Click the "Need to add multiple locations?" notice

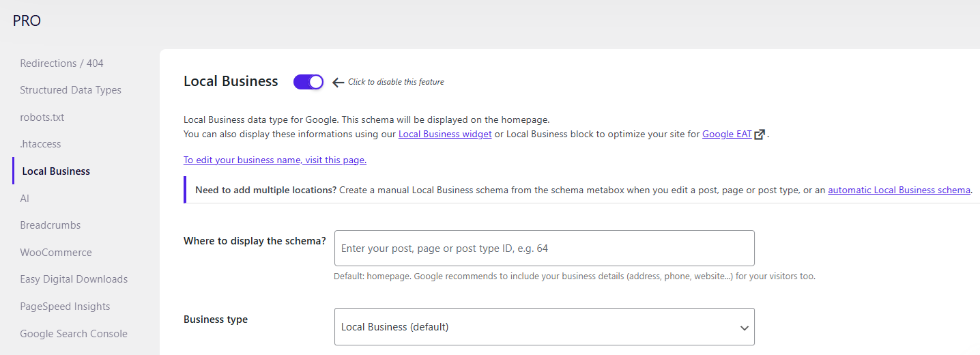(x=583, y=190)
